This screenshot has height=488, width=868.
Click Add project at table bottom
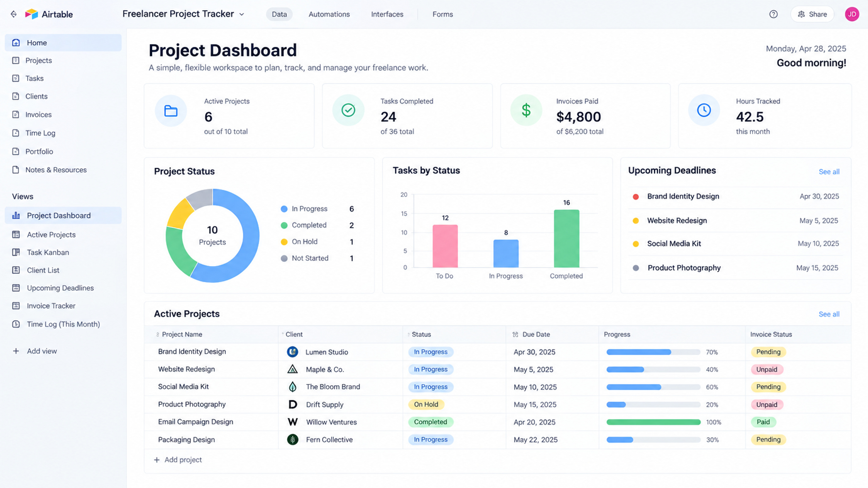tap(178, 460)
